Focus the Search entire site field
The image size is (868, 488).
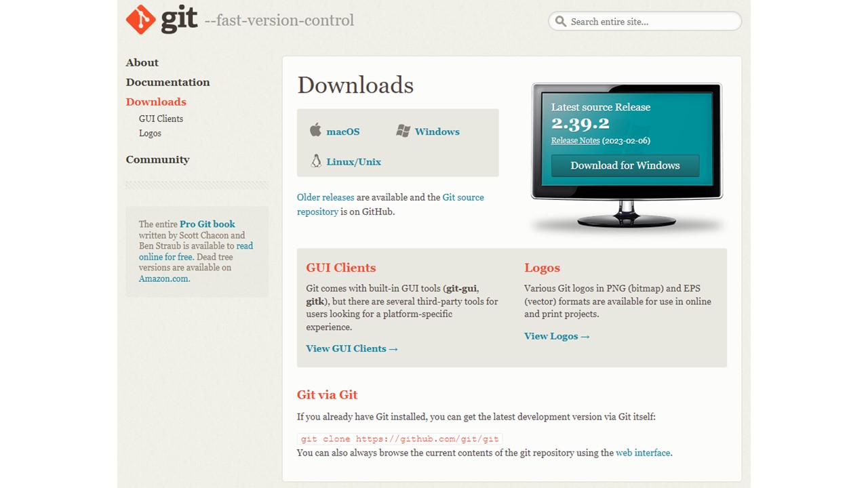tap(645, 22)
